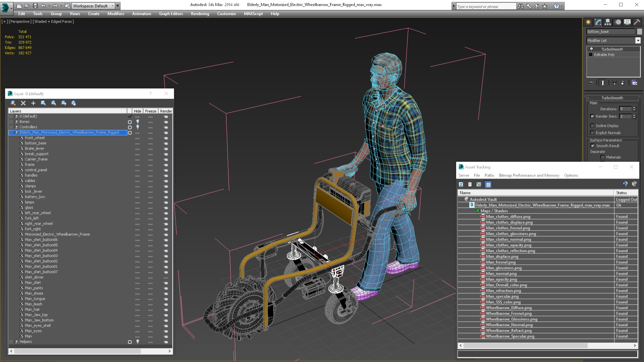The width and height of the screenshot is (644, 362).
Task: Click Create New Layer icon in Layer dialog
Action: pos(13,103)
